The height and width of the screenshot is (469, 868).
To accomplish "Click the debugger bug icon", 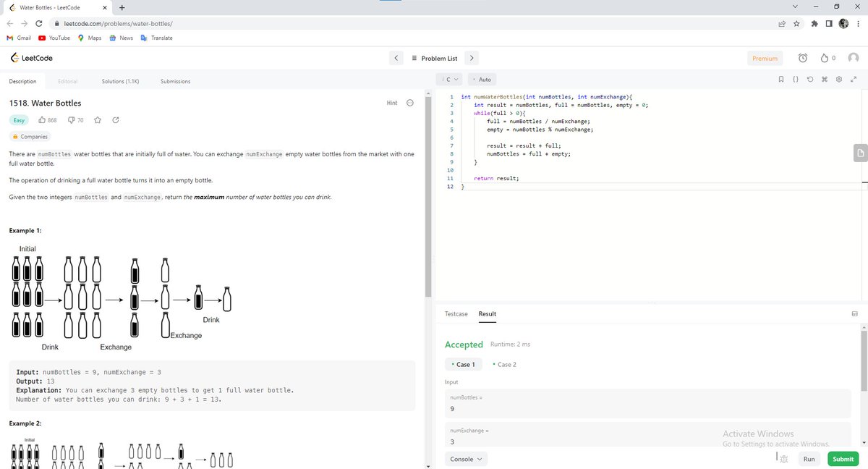I will 783,457.
